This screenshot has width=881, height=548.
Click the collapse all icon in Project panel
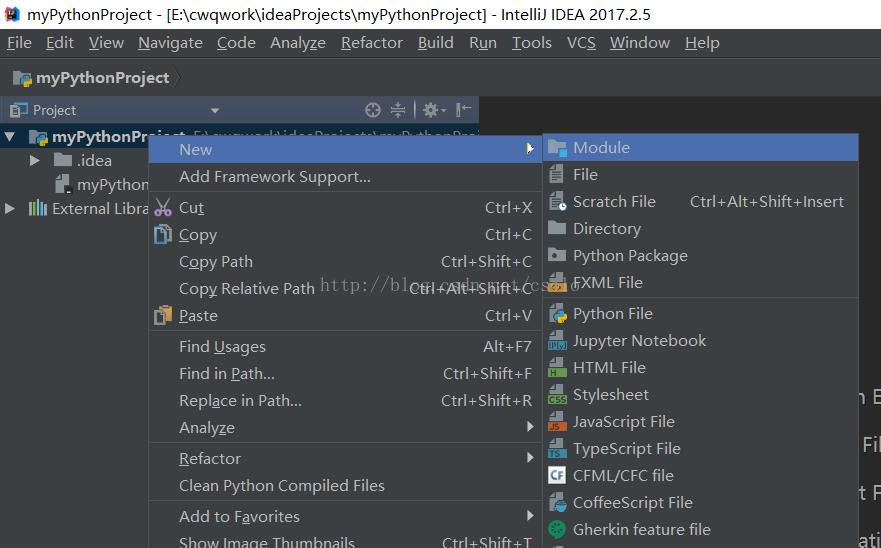click(x=398, y=110)
